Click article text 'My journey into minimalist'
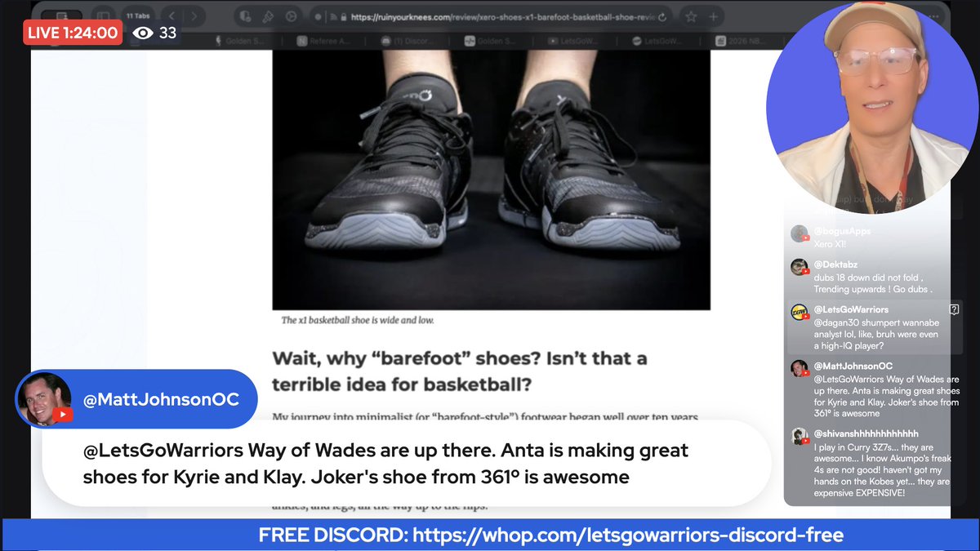The width and height of the screenshot is (980, 551). point(485,417)
